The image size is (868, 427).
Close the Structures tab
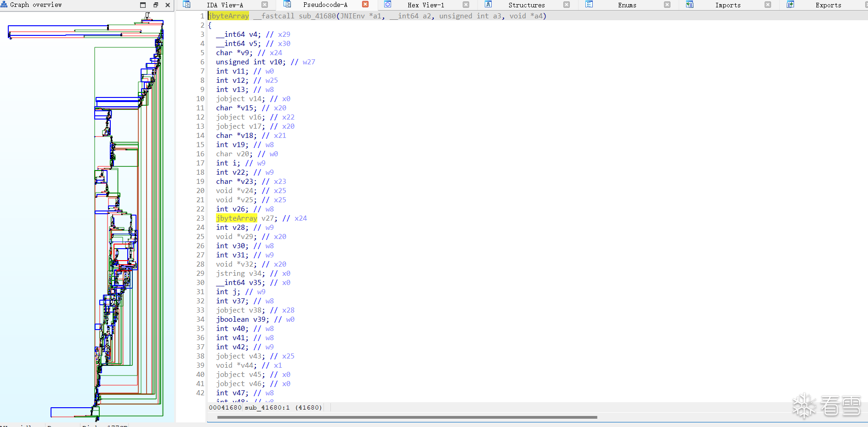pos(567,5)
